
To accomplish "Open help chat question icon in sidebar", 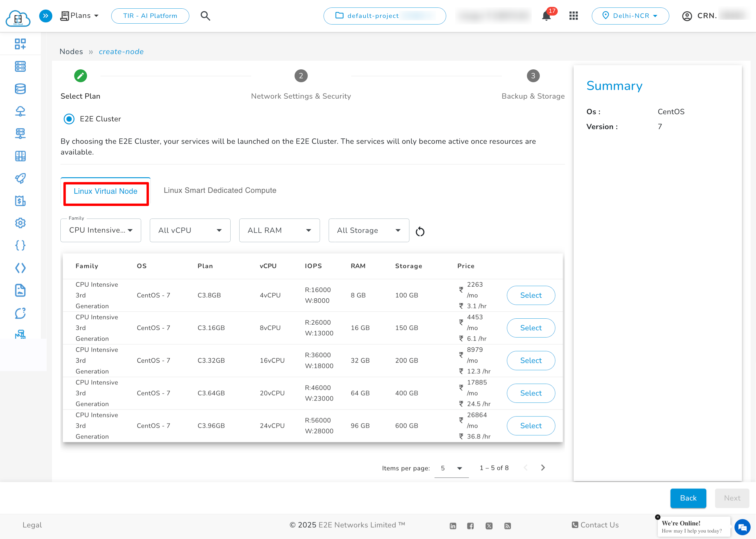I will pos(20,313).
